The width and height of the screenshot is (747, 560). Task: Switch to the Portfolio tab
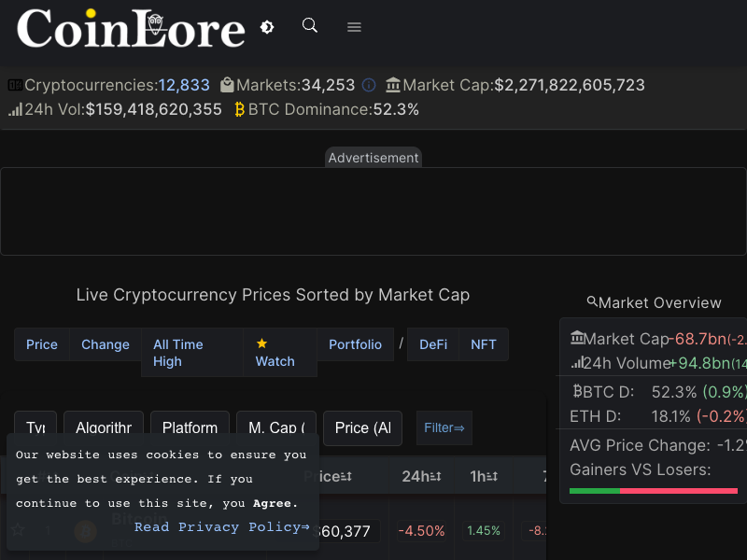(356, 344)
